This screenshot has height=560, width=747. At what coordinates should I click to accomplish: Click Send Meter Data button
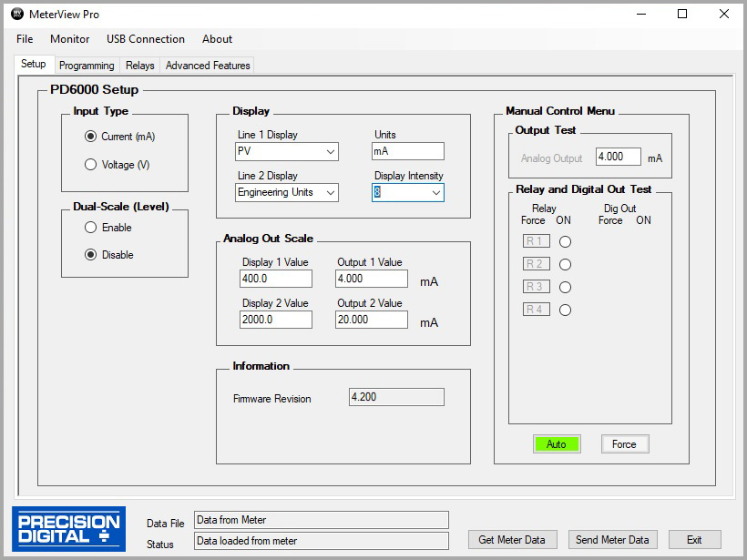point(613,540)
